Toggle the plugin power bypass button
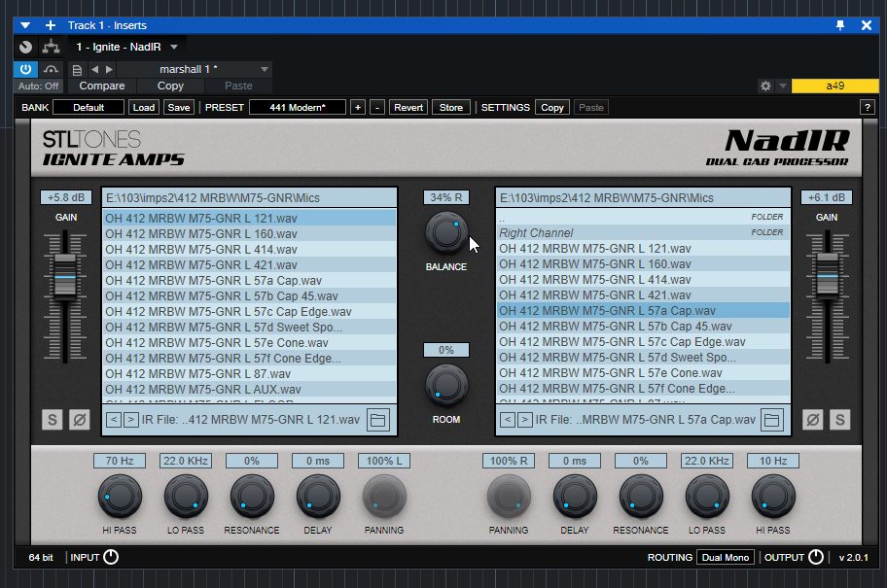This screenshot has width=887, height=588. tap(25, 69)
